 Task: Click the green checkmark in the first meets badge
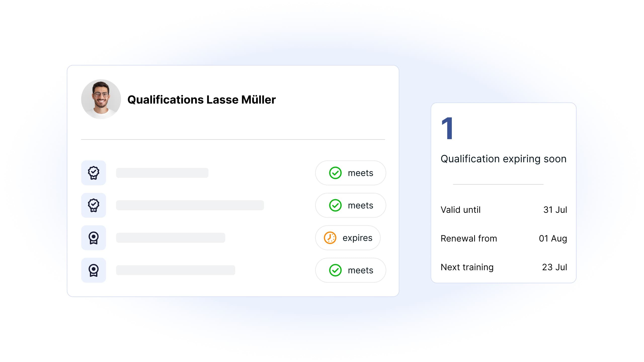(335, 173)
